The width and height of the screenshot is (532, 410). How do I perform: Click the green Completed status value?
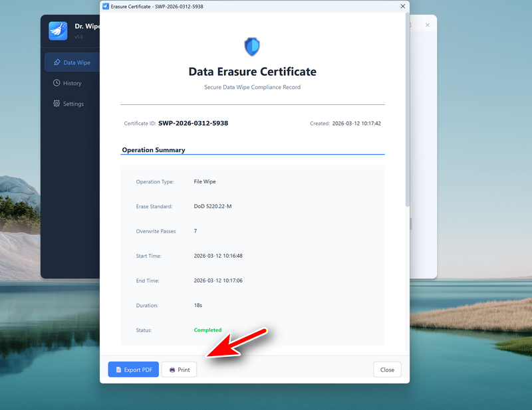[x=207, y=330]
